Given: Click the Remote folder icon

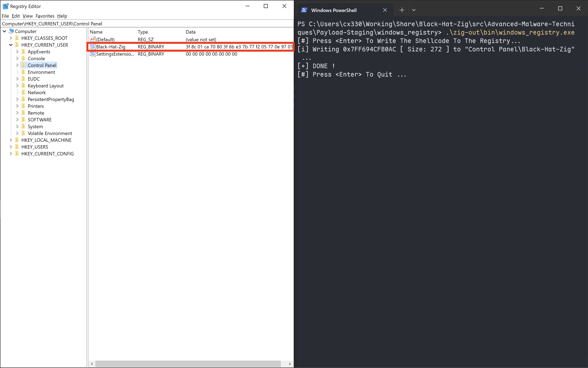Looking at the screenshot, I should (23, 113).
